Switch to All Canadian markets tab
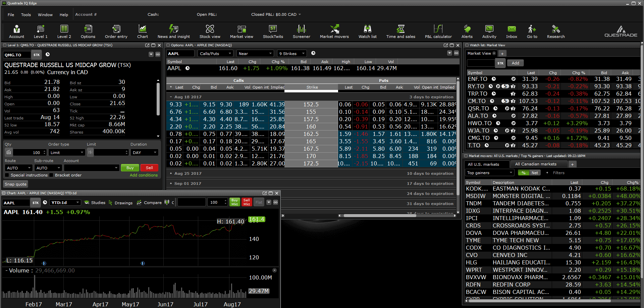The width and height of the screenshot is (644, 308). (536, 164)
